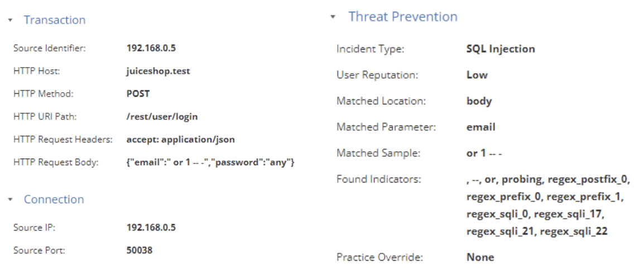Click the HTTP Request Body JSON value

(211, 162)
